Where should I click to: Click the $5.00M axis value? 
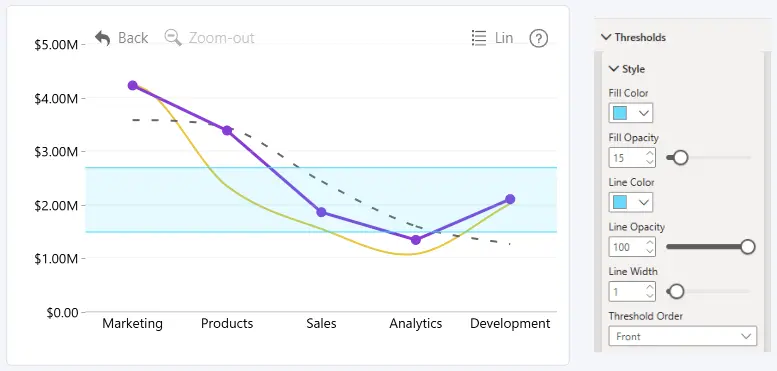56,45
